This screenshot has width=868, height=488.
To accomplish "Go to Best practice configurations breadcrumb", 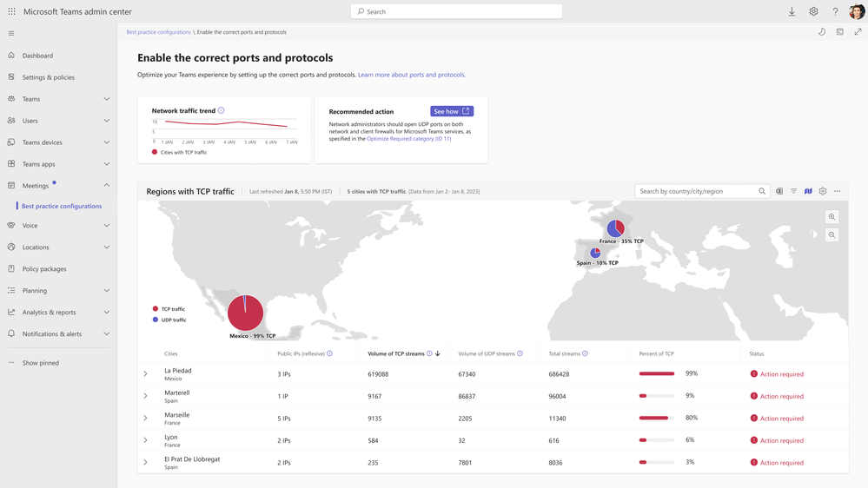I will click(158, 32).
